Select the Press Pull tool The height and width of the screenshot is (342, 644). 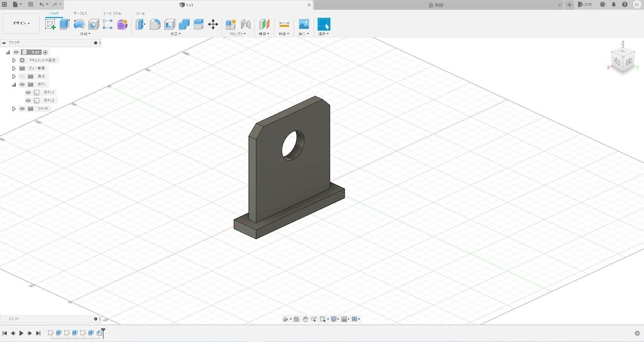click(x=140, y=24)
